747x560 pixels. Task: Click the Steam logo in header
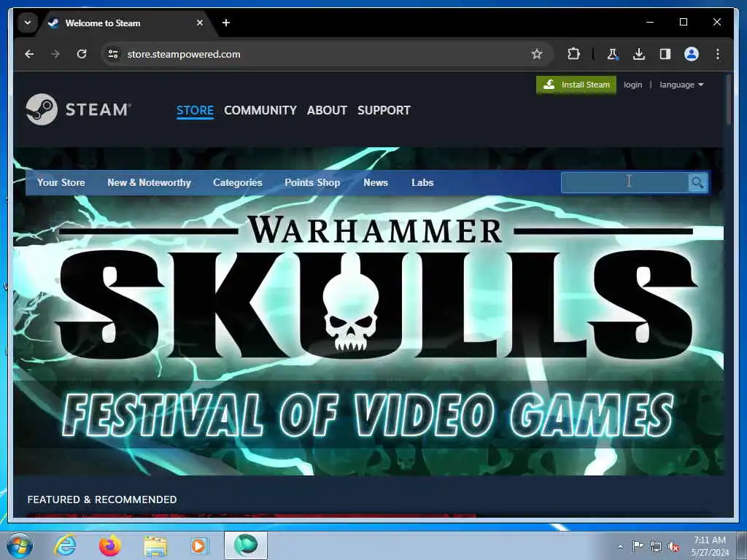click(79, 109)
